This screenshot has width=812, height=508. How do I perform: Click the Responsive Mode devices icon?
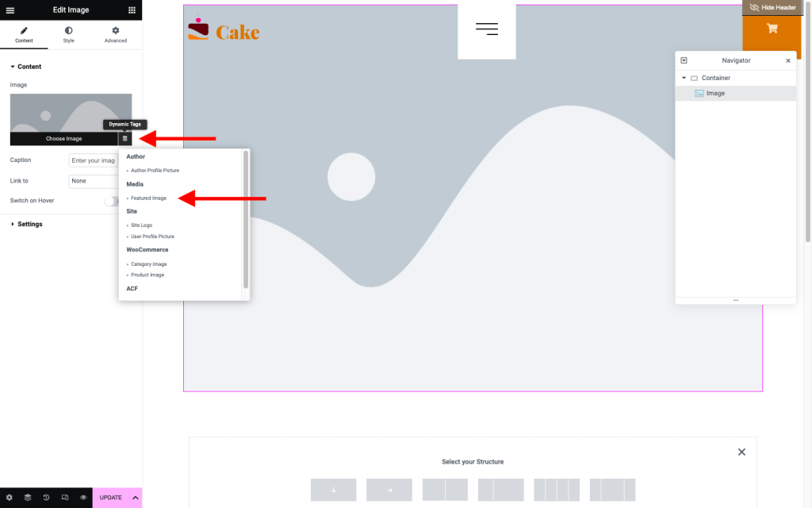pyautogui.click(x=65, y=498)
